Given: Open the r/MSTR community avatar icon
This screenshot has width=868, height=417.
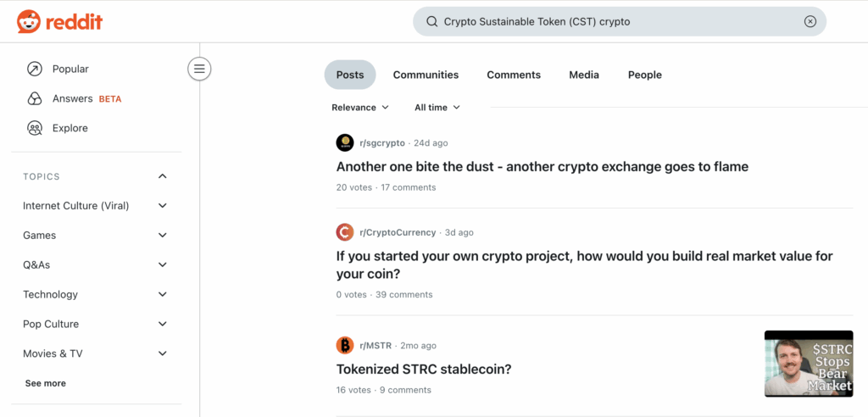Looking at the screenshot, I should point(344,346).
